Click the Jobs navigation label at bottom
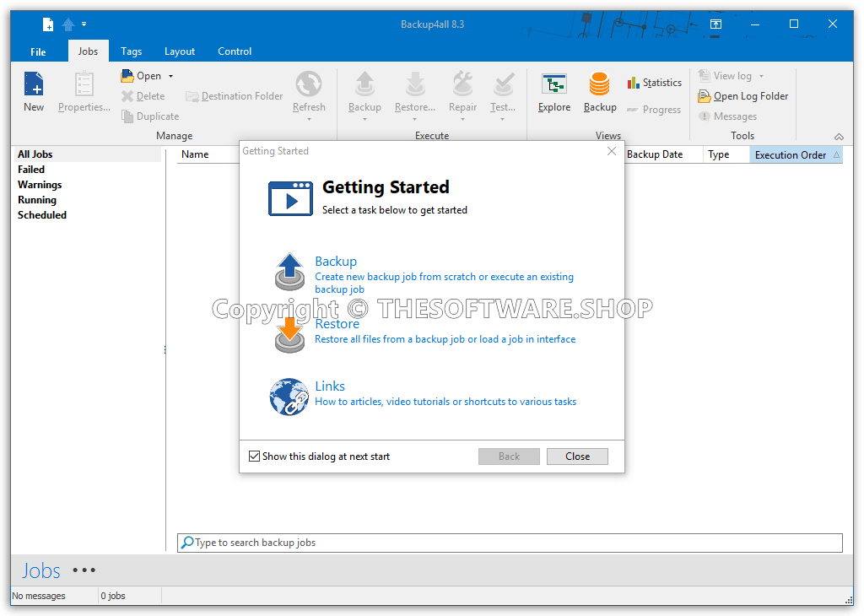Image resolution: width=864 pixels, height=616 pixels. (x=40, y=570)
